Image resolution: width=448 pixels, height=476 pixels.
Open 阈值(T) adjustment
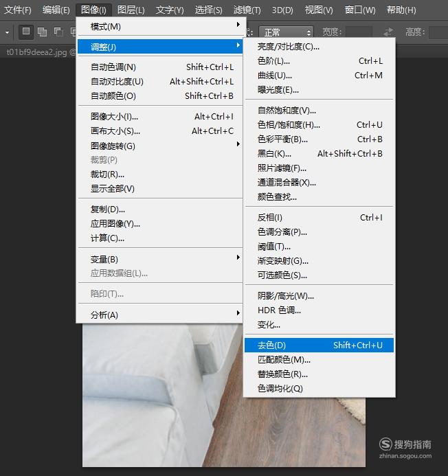coord(319,246)
